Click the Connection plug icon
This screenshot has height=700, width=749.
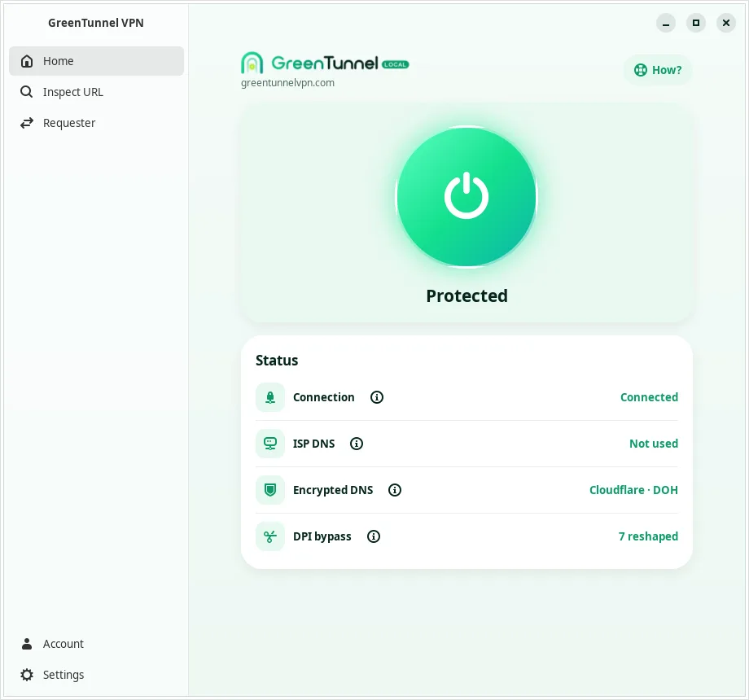[x=270, y=397]
